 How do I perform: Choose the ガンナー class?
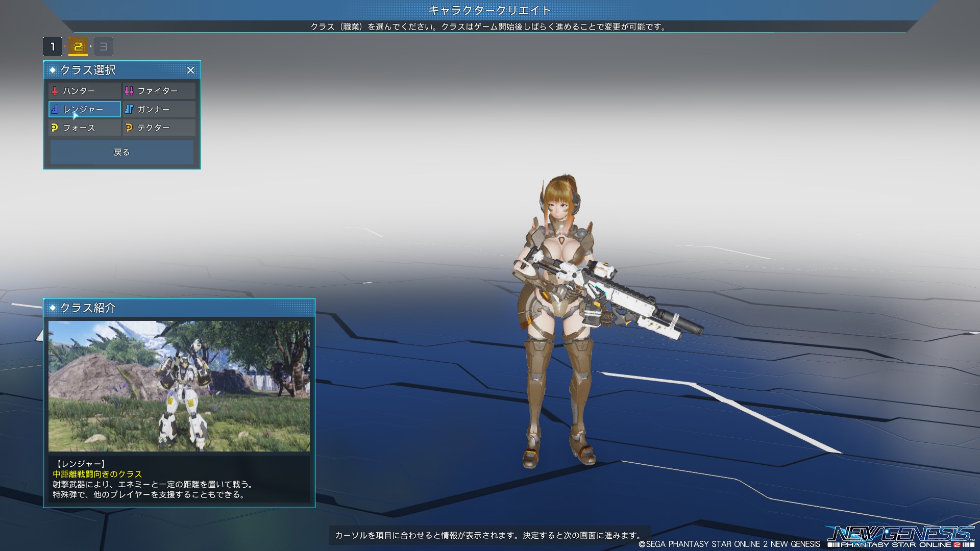pos(159,109)
